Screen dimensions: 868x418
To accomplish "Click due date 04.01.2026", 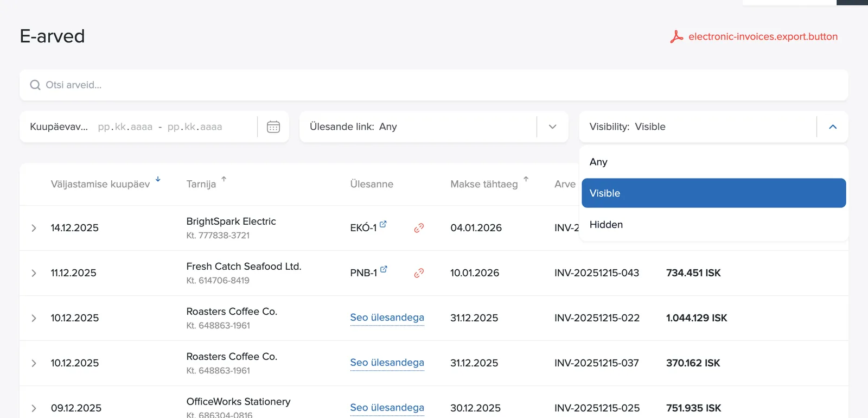I will pos(476,228).
